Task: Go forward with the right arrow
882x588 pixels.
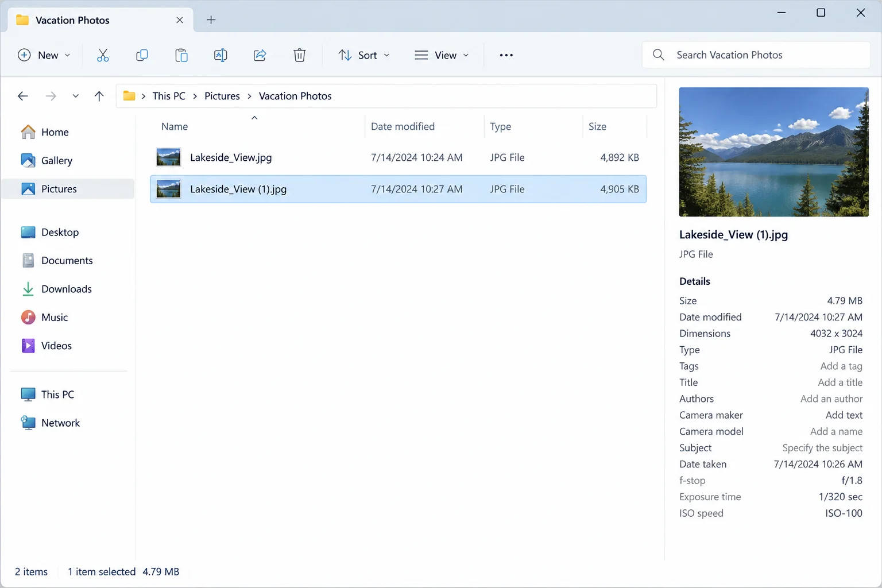Action: (51, 96)
